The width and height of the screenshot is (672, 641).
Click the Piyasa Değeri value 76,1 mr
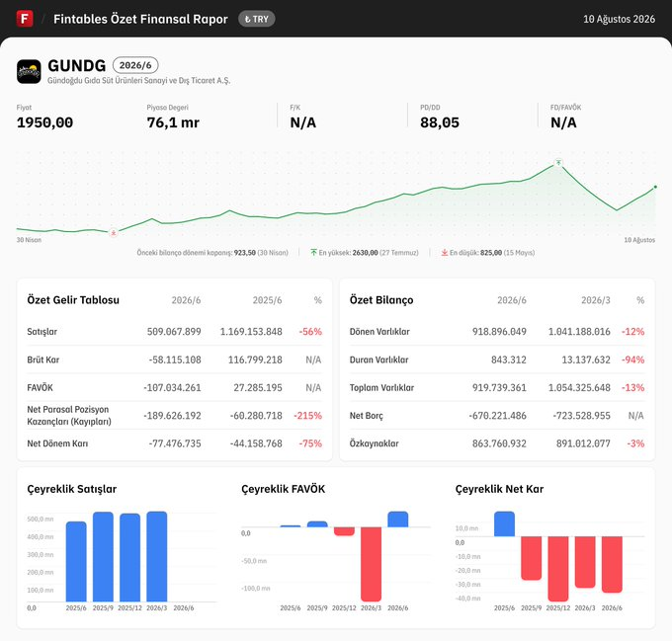coord(173,122)
